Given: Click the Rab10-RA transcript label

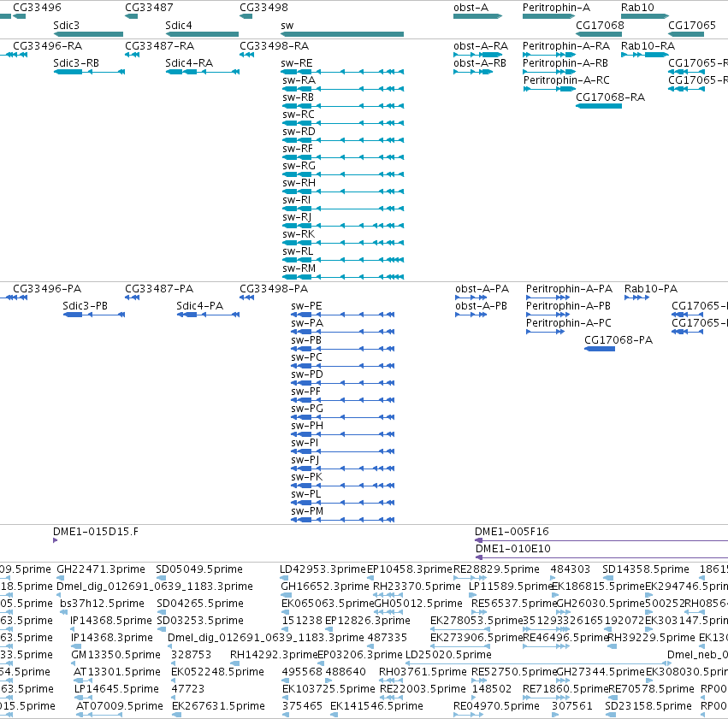Looking at the screenshot, I should (648, 46).
